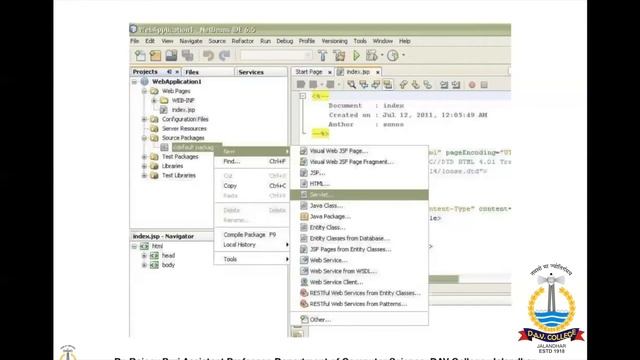Open the File menu
This screenshot has width=640, height=360.
coord(135,41)
